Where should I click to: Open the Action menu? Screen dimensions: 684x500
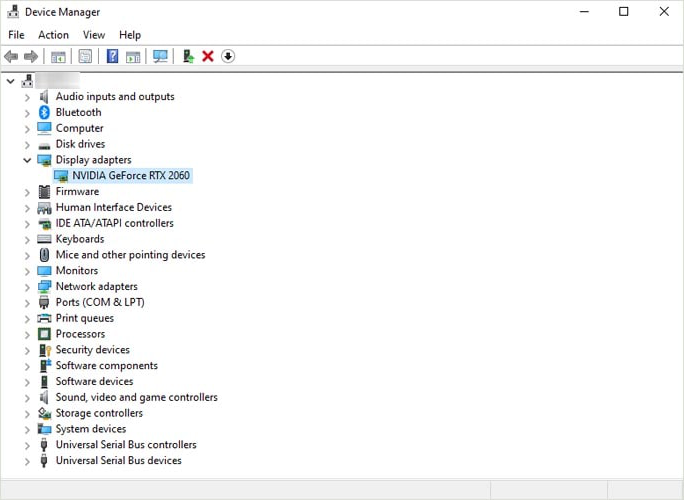(53, 35)
